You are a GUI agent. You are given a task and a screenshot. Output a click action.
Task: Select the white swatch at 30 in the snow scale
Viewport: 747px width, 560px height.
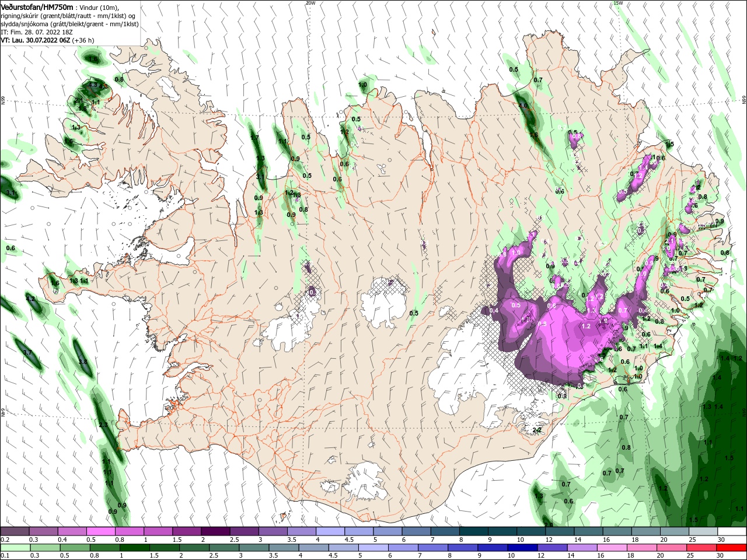731,531
